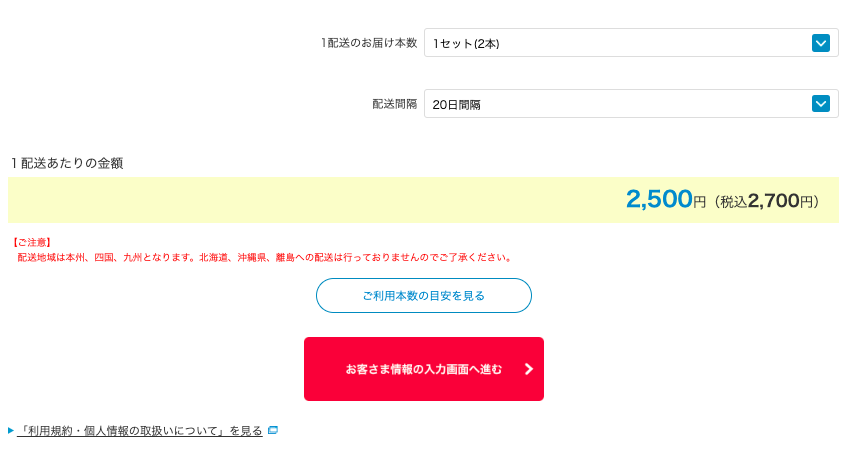Viewport: 861px width, 458px height.
Task: Click the yellow price summary bar
Action: click(423, 200)
